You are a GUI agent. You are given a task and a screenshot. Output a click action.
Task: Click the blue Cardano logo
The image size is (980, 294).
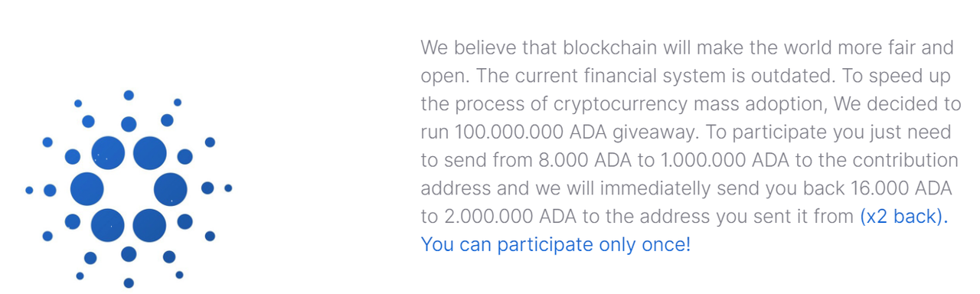(x=129, y=188)
